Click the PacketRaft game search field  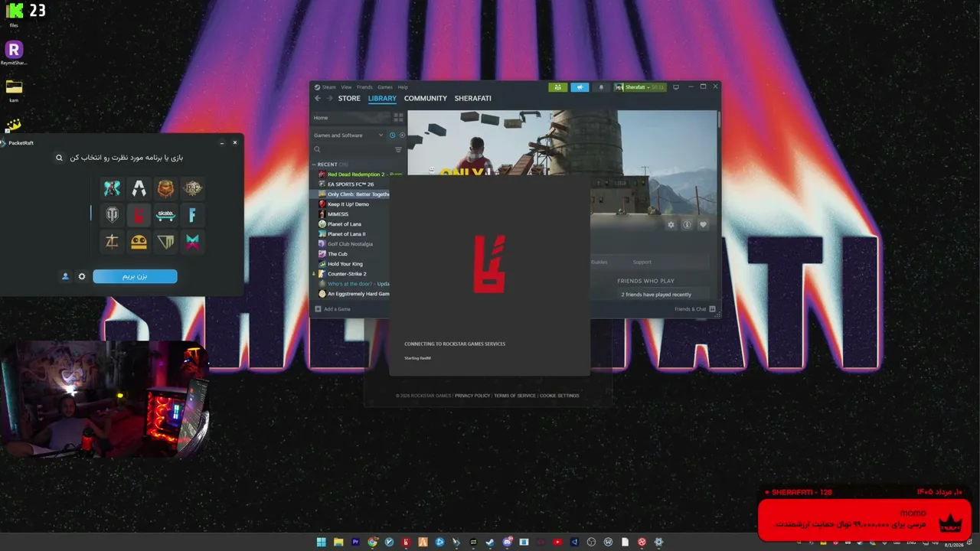pyautogui.click(x=126, y=158)
